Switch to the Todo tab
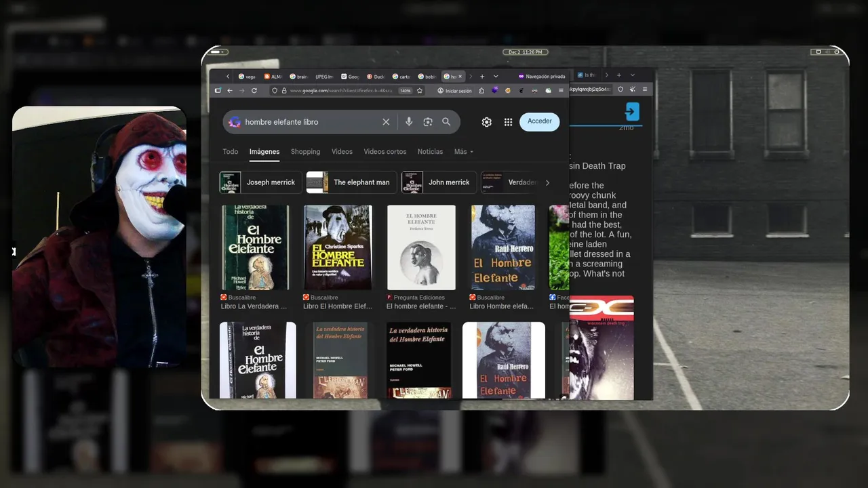The width and height of the screenshot is (868, 488). tap(231, 152)
